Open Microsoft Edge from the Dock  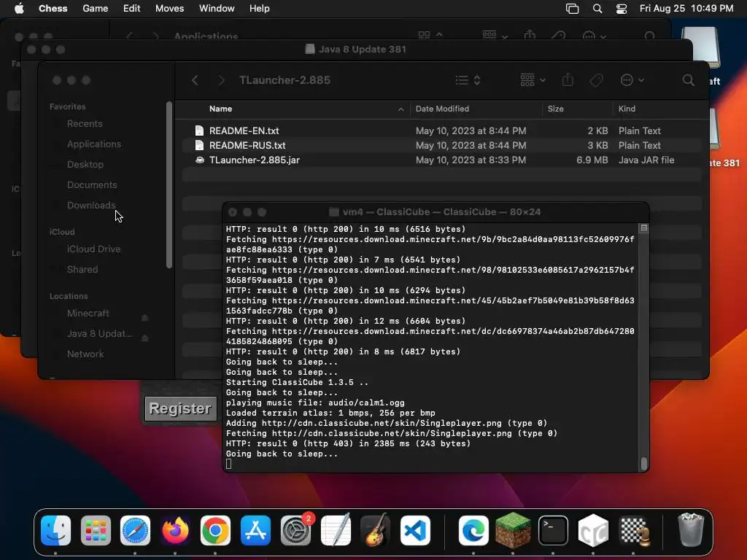click(473, 531)
